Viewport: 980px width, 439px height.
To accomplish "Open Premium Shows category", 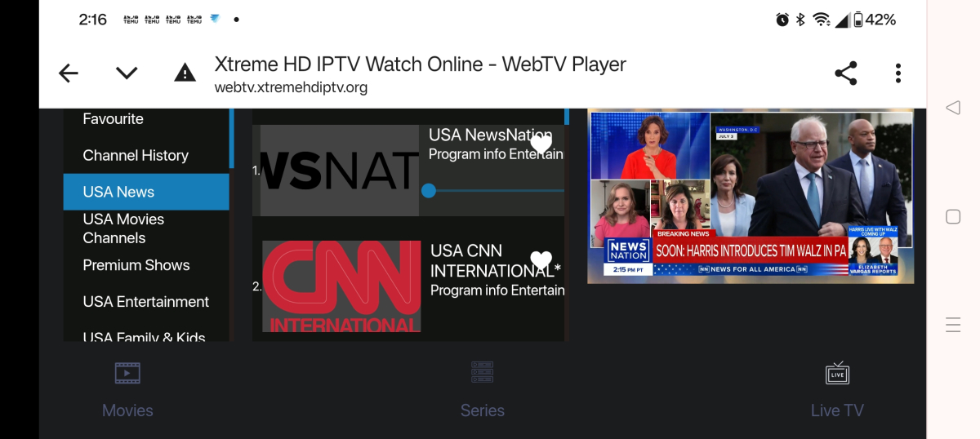I will 136,265.
